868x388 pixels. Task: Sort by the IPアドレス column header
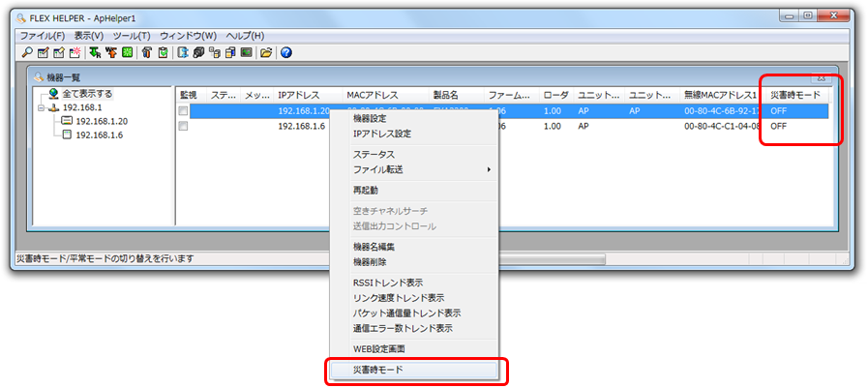click(x=307, y=95)
